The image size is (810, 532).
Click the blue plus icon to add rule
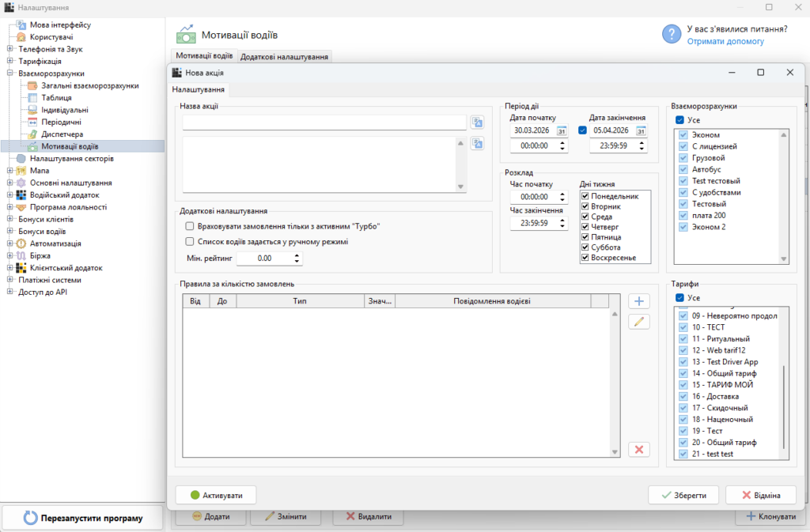(x=638, y=301)
